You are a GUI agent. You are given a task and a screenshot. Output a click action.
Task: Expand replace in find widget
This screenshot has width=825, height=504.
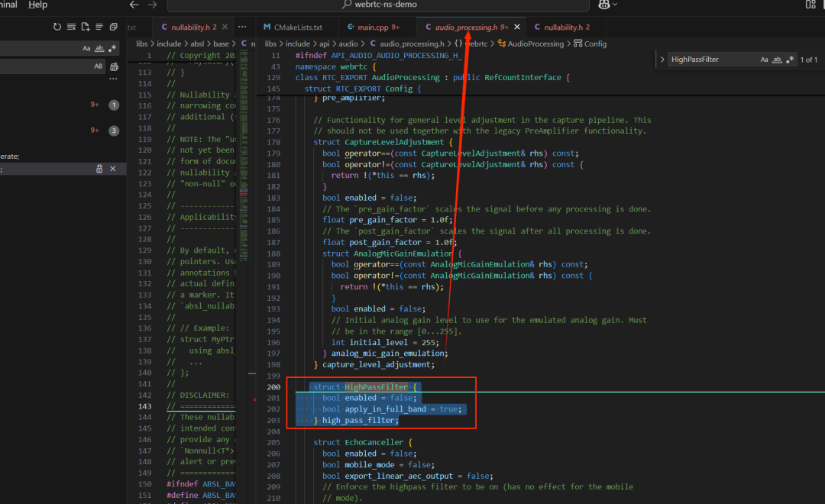[x=662, y=60]
